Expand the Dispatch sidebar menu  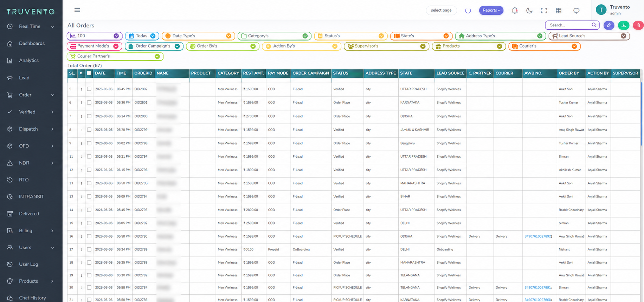(31, 129)
